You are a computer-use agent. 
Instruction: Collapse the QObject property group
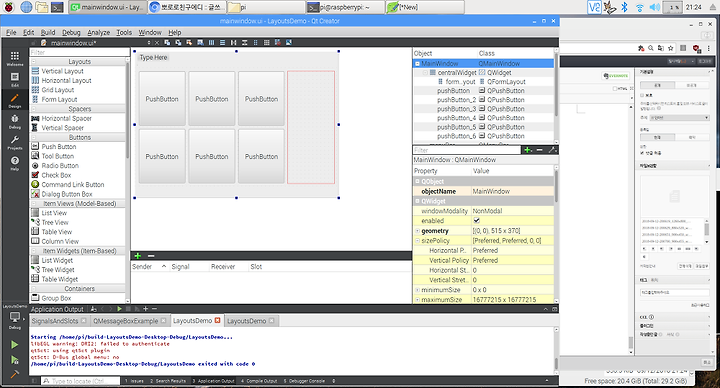pos(417,181)
